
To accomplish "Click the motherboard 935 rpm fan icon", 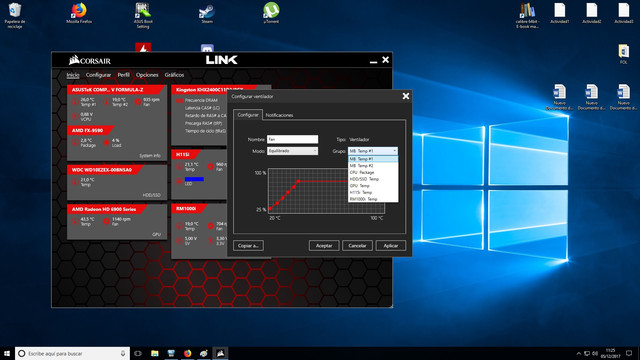I will coord(138,102).
